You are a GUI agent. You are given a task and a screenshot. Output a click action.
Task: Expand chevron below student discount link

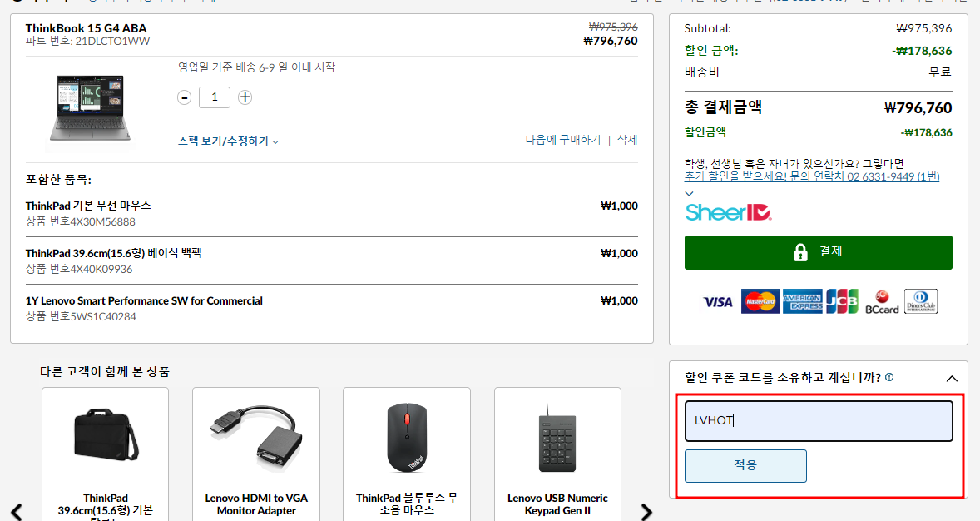pyautogui.click(x=690, y=193)
